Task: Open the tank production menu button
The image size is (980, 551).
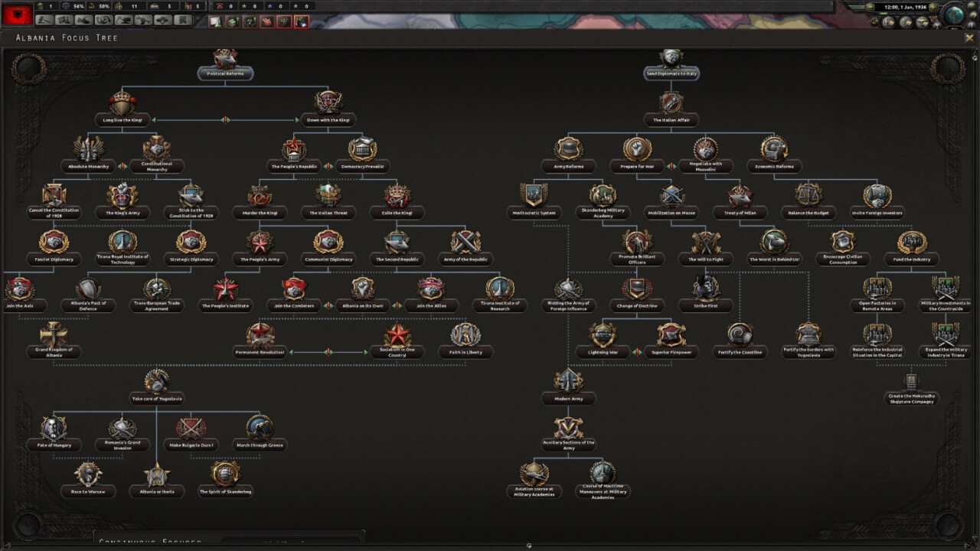Action: [123, 21]
